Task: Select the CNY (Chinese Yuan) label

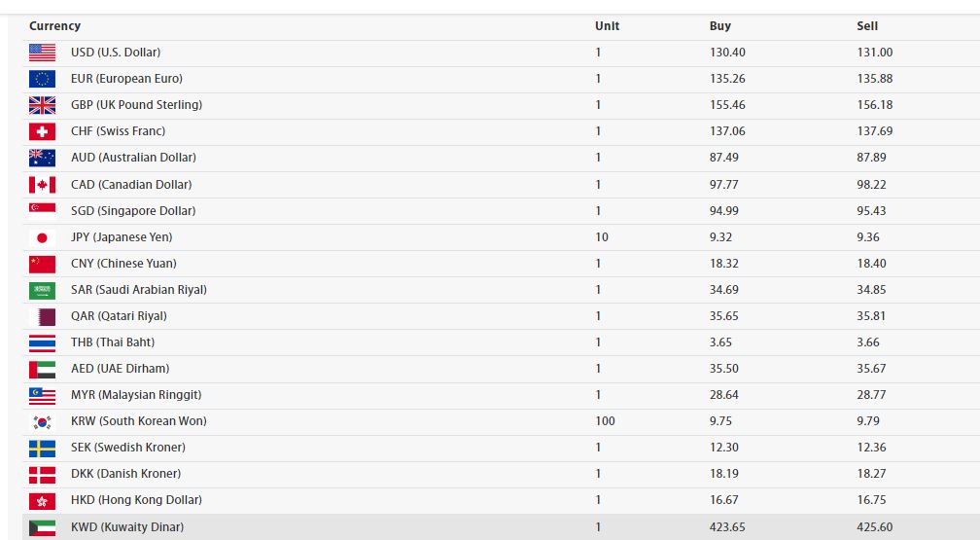Action: 123,264
